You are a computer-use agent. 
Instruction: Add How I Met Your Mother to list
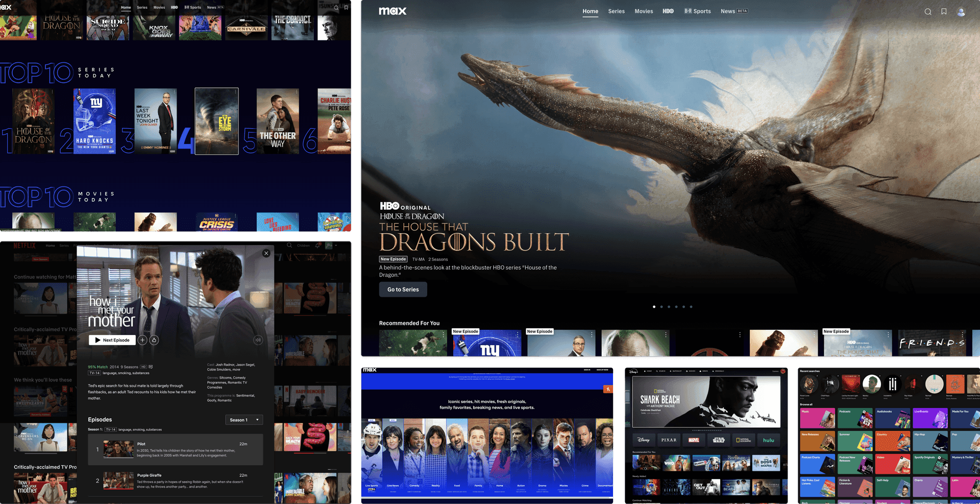coord(142,340)
